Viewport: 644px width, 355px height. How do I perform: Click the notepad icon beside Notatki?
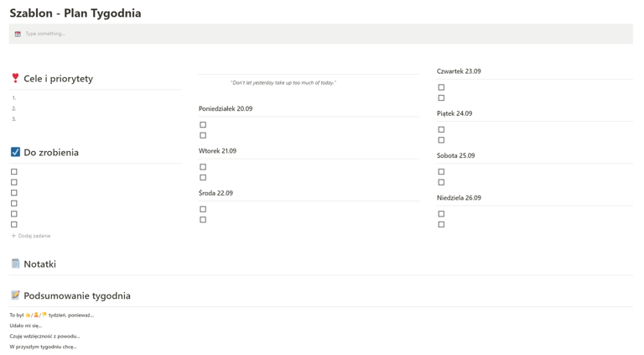[x=15, y=264]
